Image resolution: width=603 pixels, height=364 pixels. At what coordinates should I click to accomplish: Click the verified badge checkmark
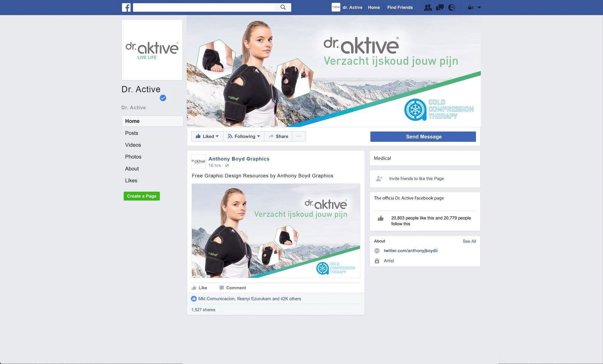click(163, 98)
